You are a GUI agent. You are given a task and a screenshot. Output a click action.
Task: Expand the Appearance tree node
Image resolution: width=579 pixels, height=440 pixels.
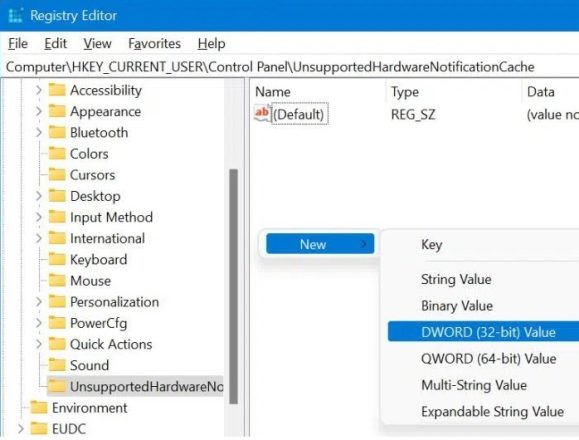(x=38, y=111)
